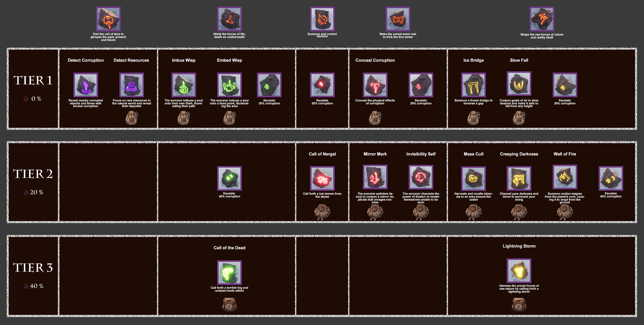Select the Mass Cull spell icon
644x325 pixels.
pos(473,178)
